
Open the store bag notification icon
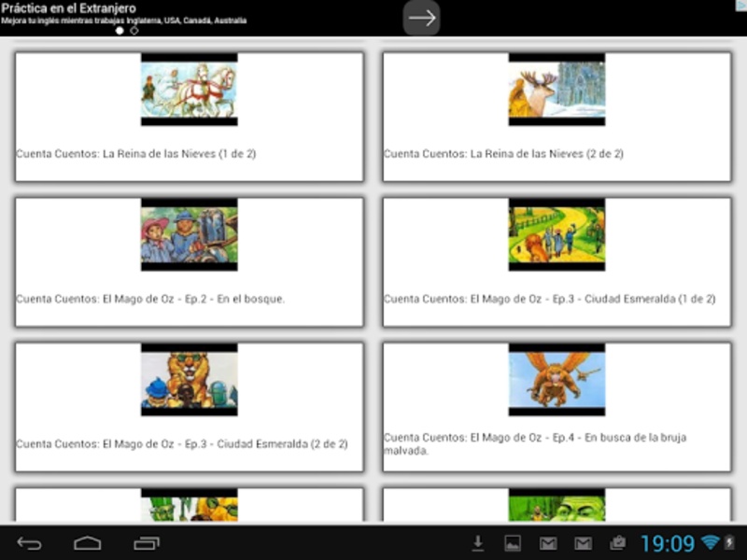pos(618,543)
